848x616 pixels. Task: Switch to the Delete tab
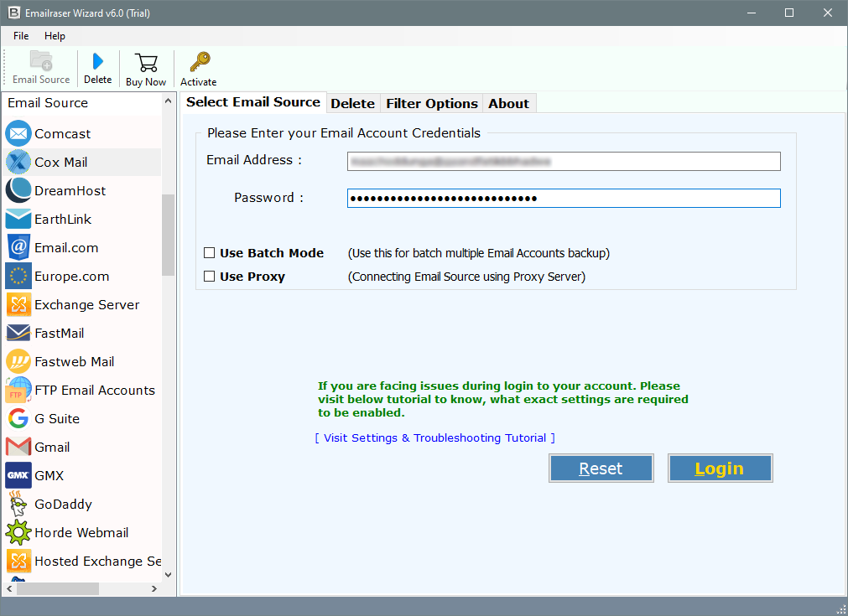pyautogui.click(x=352, y=103)
